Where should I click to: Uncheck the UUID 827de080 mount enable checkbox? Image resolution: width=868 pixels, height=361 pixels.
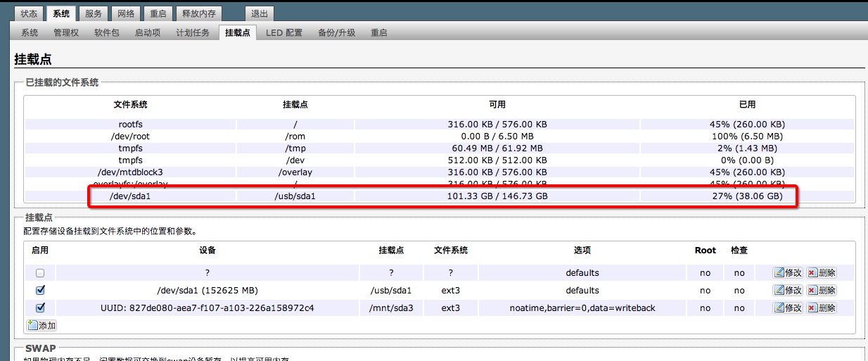tap(40, 308)
